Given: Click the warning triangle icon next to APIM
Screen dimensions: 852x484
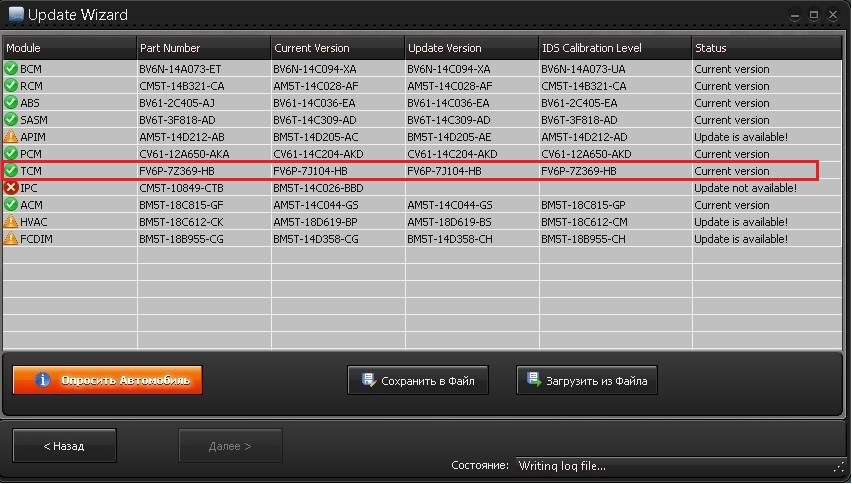Looking at the screenshot, I should coord(11,136).
